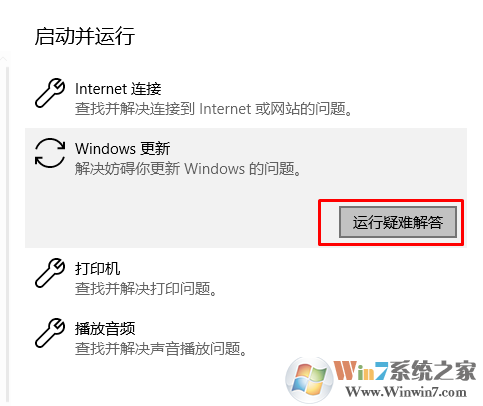Click the Windows 更新 sync arrows icon
The height and width of the screenshot is (406, 483).
point(50,153)
